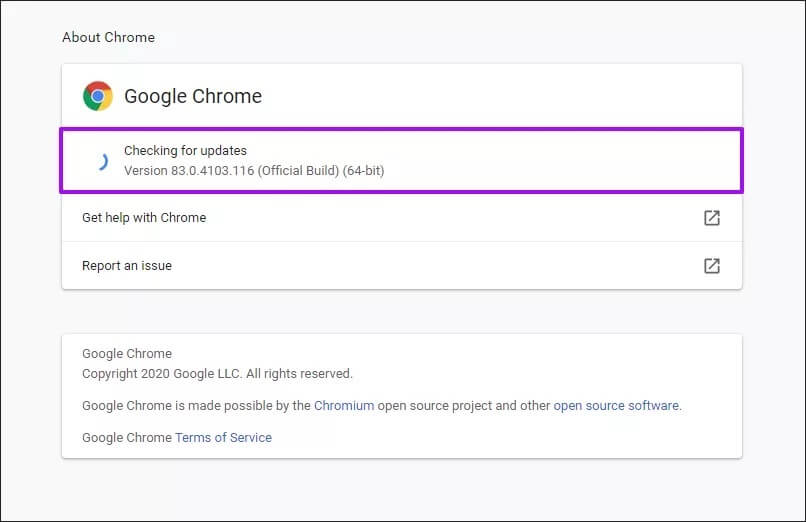Click Copyright 2020 Google LLC text

tap(217, 374)
